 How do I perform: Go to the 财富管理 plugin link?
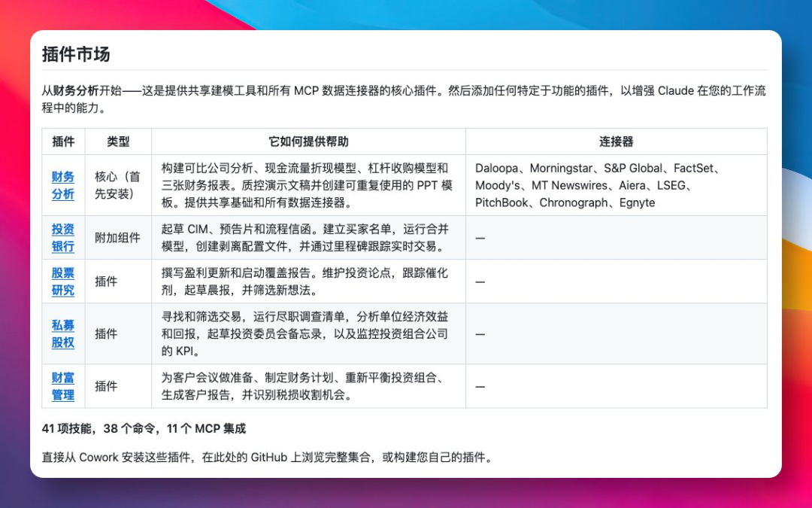pos(62,386)
